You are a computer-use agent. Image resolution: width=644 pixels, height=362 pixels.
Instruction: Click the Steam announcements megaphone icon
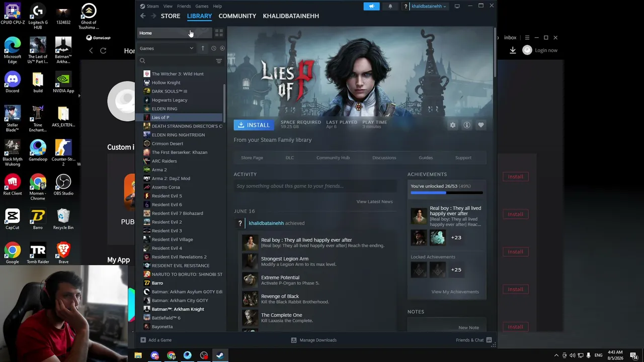click(371, 6)
